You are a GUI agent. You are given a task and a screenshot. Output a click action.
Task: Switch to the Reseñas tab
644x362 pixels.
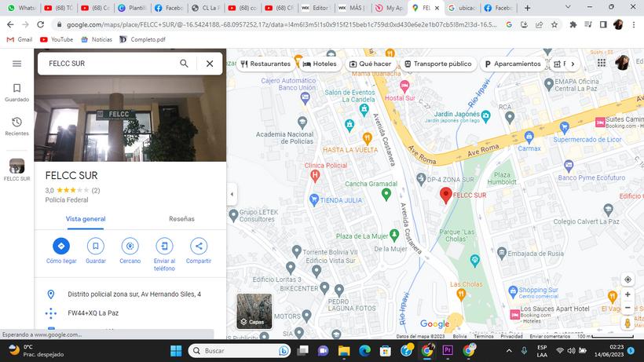click(x=181, y=219)
